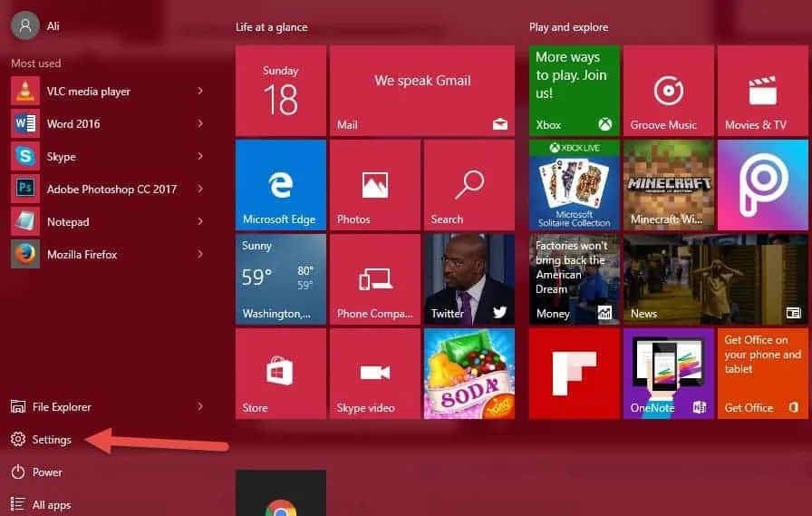
Task: Launch Adobe Photoshop CC 2017
Action: [x=111, y=189]
